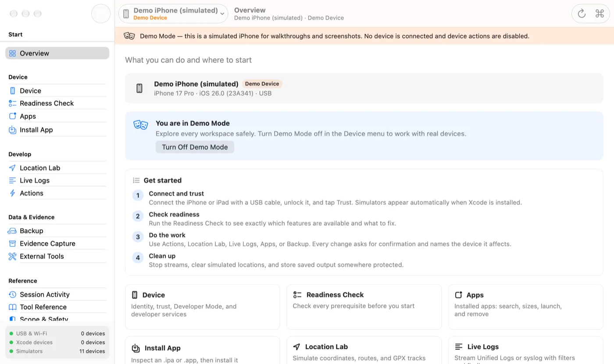The height and width of the screenshot is (364, 614).
Task: Click the 'Connect and trust' step heading
Action: 176,193
